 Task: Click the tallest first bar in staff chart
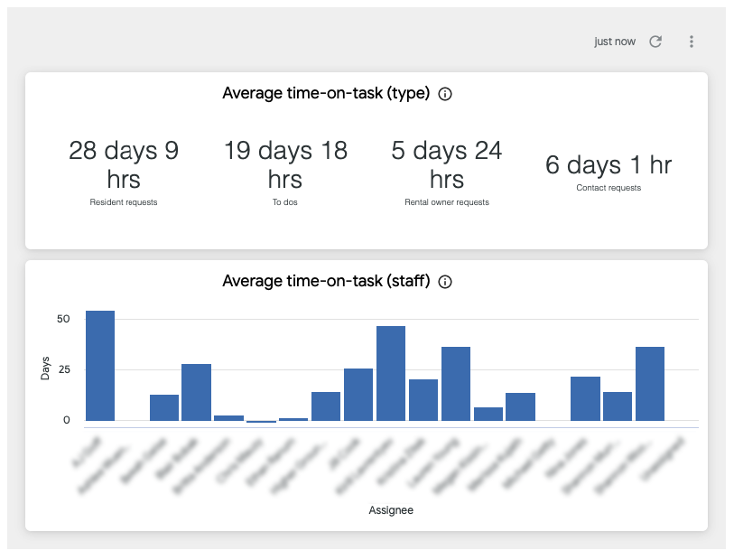[x=100, y=366]
